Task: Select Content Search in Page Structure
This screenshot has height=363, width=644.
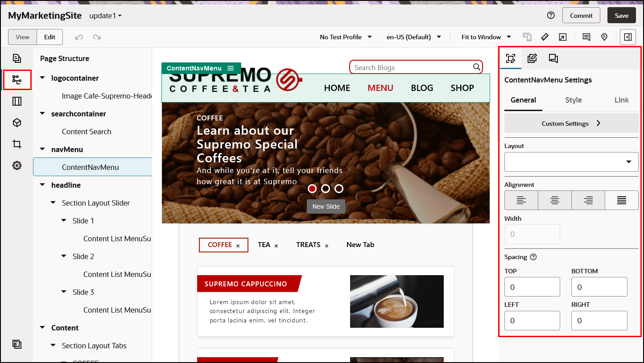Action: click(87, 132)
